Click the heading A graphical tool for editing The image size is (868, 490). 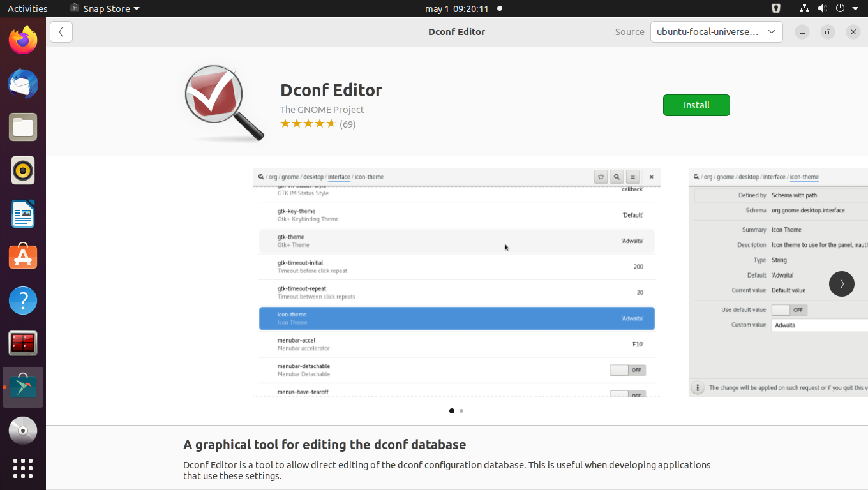(325, 445)
